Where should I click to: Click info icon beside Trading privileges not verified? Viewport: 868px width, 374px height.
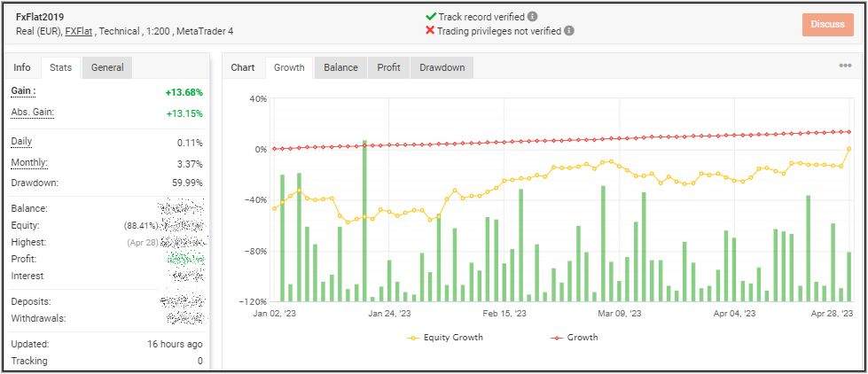coord(569,30)
